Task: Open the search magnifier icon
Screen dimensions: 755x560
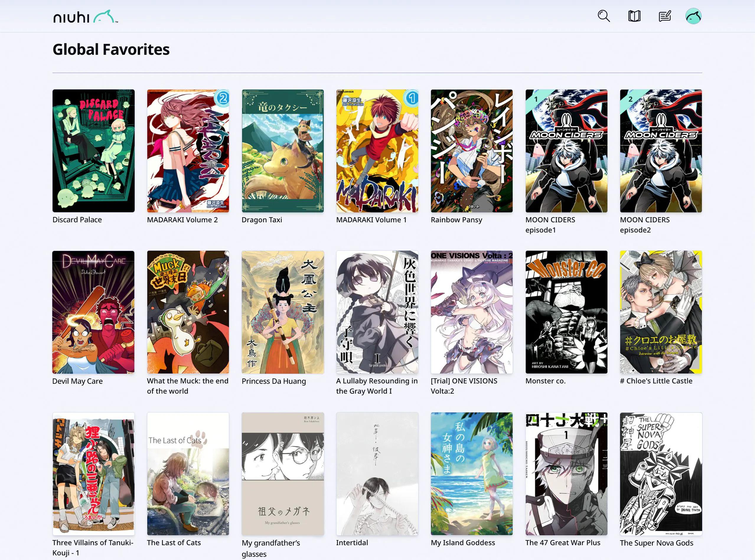Action: (604, 16)
